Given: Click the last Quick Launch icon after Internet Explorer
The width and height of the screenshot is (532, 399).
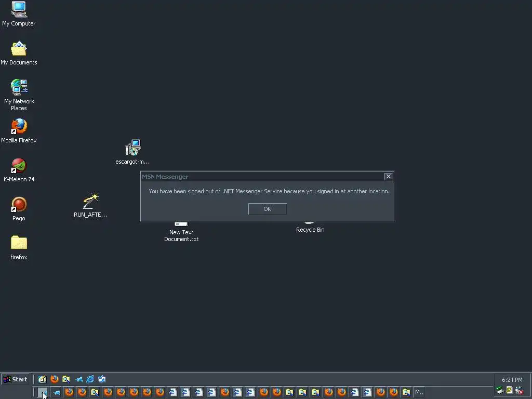Looking at the screenshot, I should [x=102, y=379].
